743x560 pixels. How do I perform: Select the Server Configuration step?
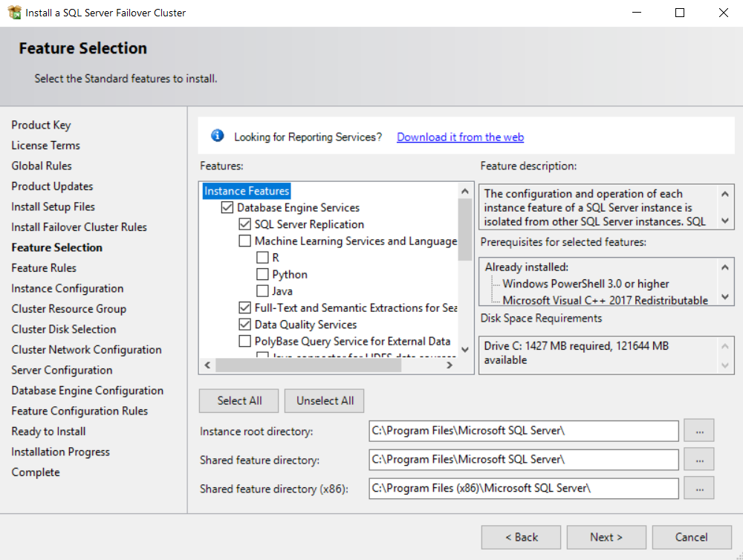pyautogui.click(x=62, y=370)
